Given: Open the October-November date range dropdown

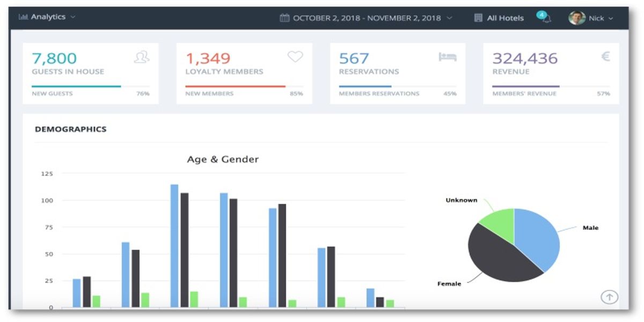Looking at the screenshot, I should [365, 17].
